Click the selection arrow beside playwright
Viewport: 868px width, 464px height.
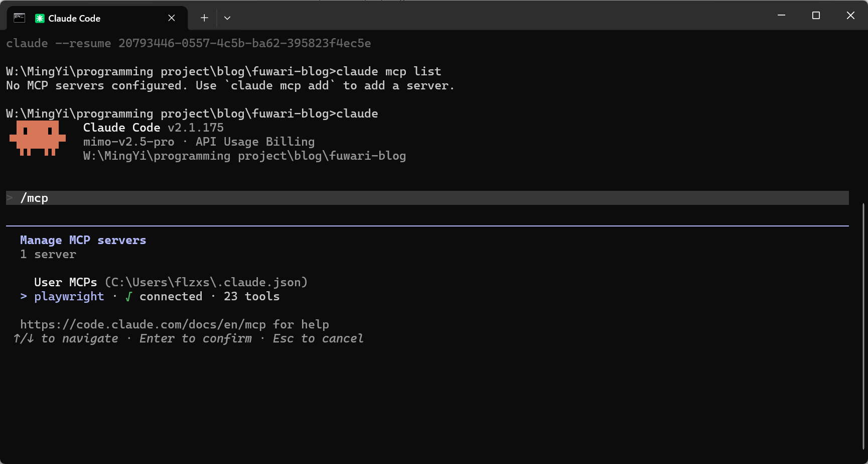tap(24, 296)
